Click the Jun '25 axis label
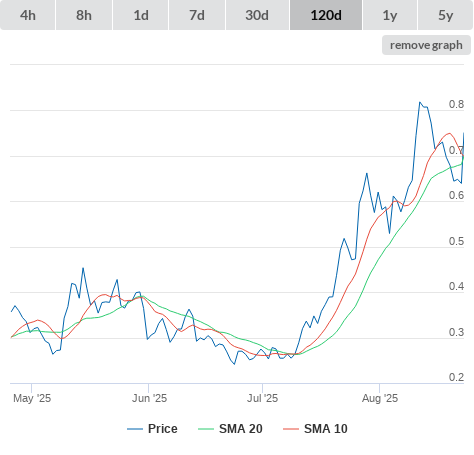Image resolution: width=474 pixels, height=455 pixels. [x=149, y=398]
